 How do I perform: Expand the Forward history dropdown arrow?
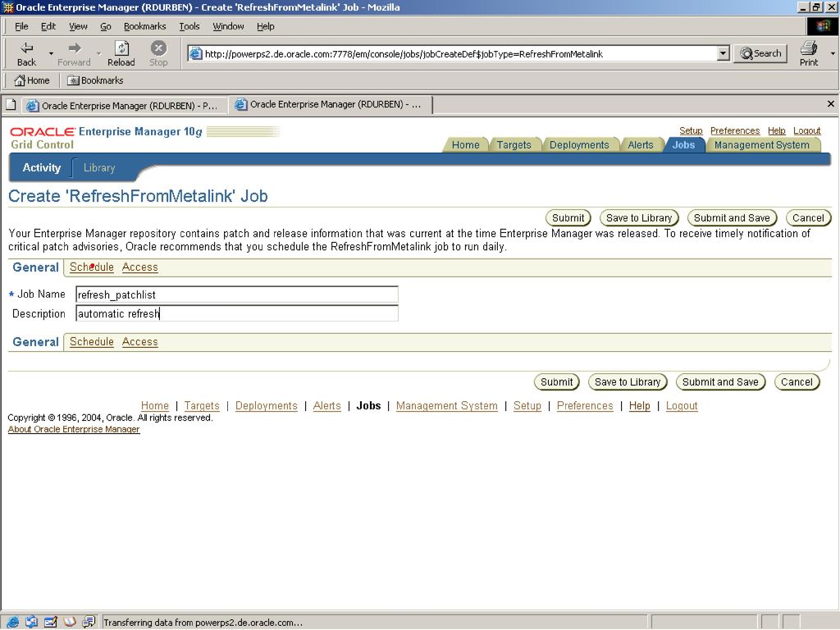click(98, 53)
